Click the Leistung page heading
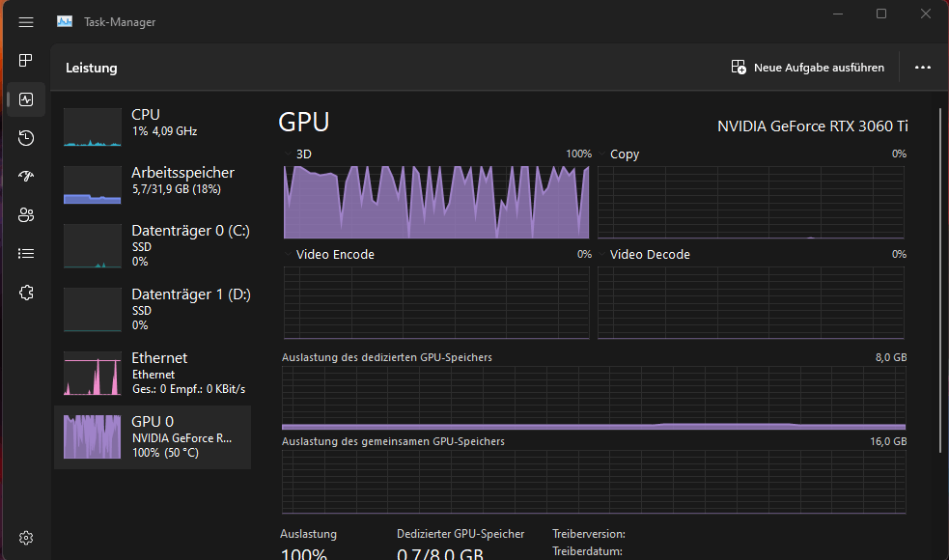Screen dimensions: 949x560 point(92,68)
